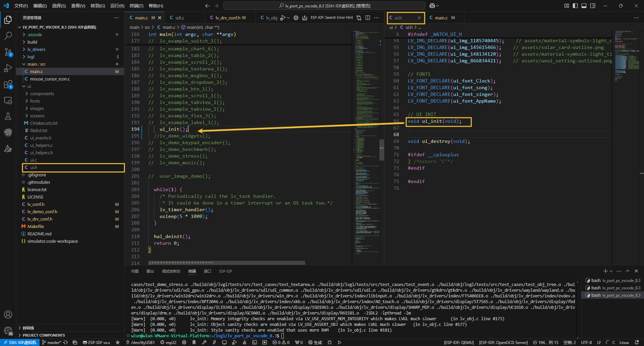Open the run button dropdown arrow
644x346 pixels.
pos(287,18)
